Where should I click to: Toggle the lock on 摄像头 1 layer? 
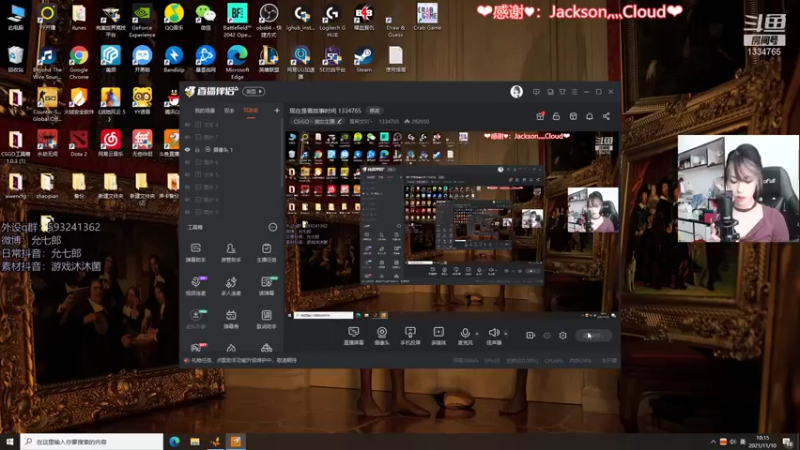click(x=197, y=149)
